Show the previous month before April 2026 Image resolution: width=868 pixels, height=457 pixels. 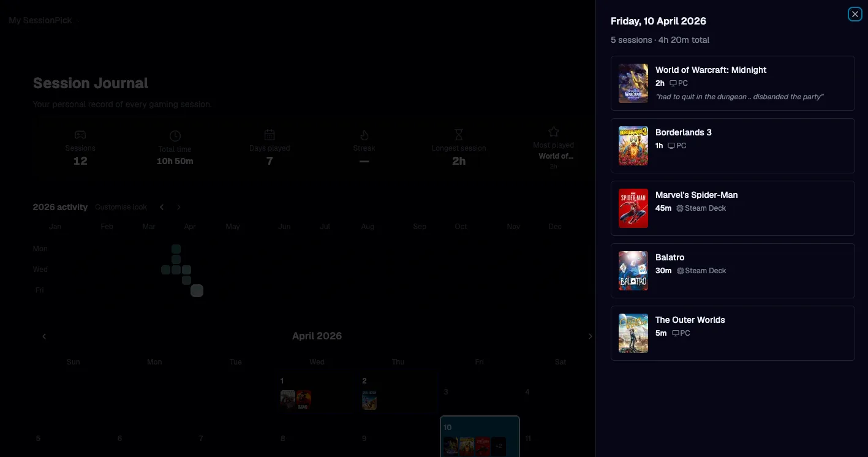[44, 336]
